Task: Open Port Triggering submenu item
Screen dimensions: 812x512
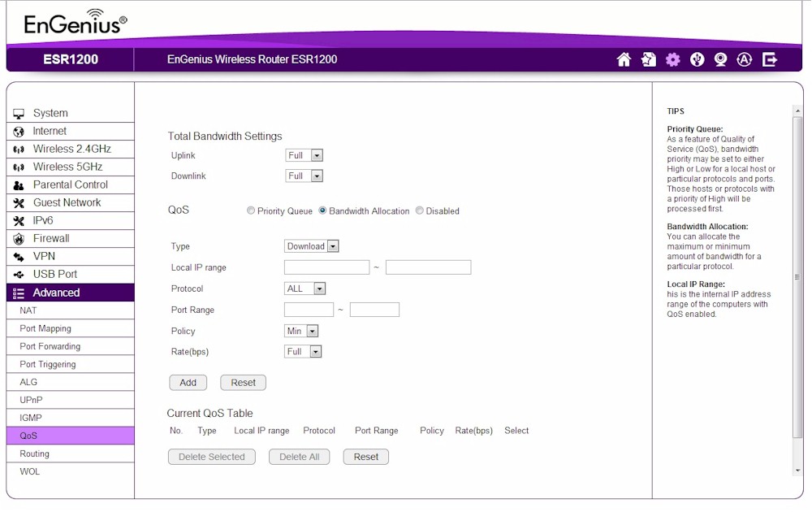Action: point(71,364)
